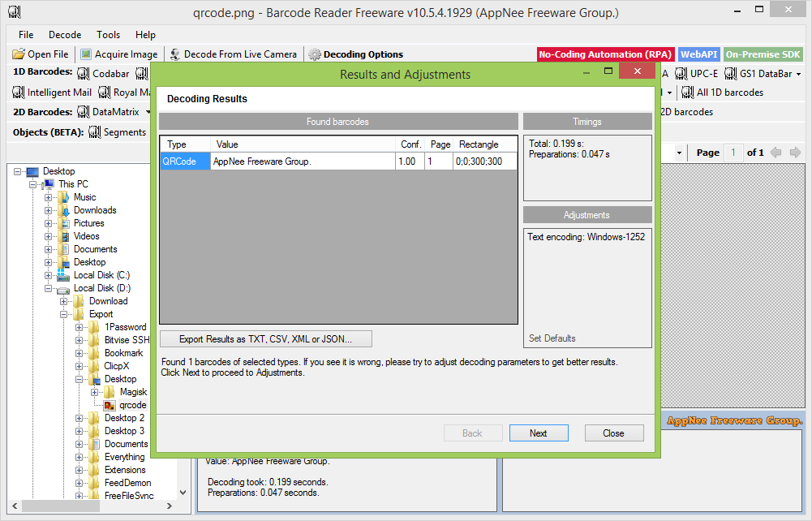The height and width of the screenshot is (521, 812).
Task: Enable All 1D barcodes
Action: coord(723,93)
